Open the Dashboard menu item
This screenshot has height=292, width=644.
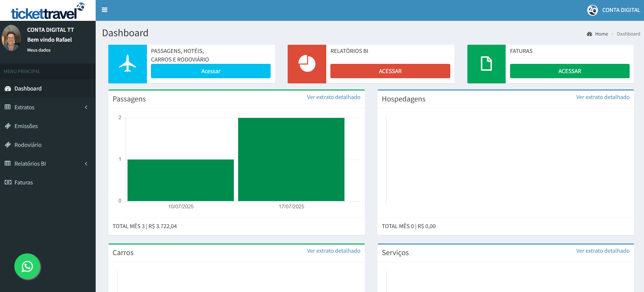tap(28, 88)
